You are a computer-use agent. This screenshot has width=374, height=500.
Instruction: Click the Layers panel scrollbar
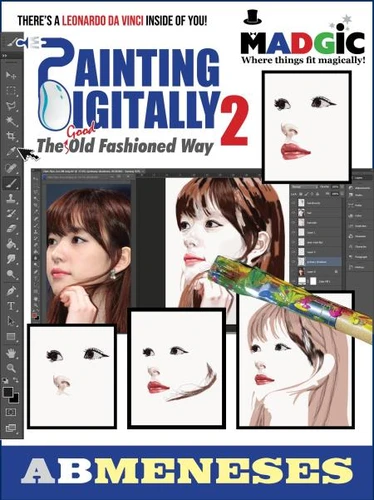coord(342,243)
